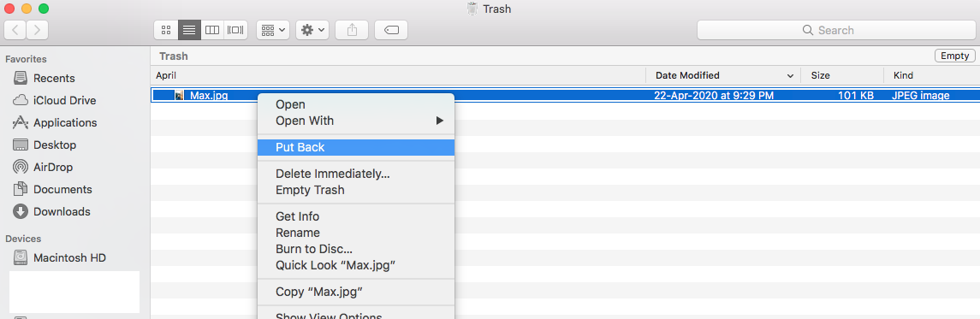Viewport: 980px width, 319px height.
Task: Open Recents in the sidebar
Action: (x=54, y=78)
